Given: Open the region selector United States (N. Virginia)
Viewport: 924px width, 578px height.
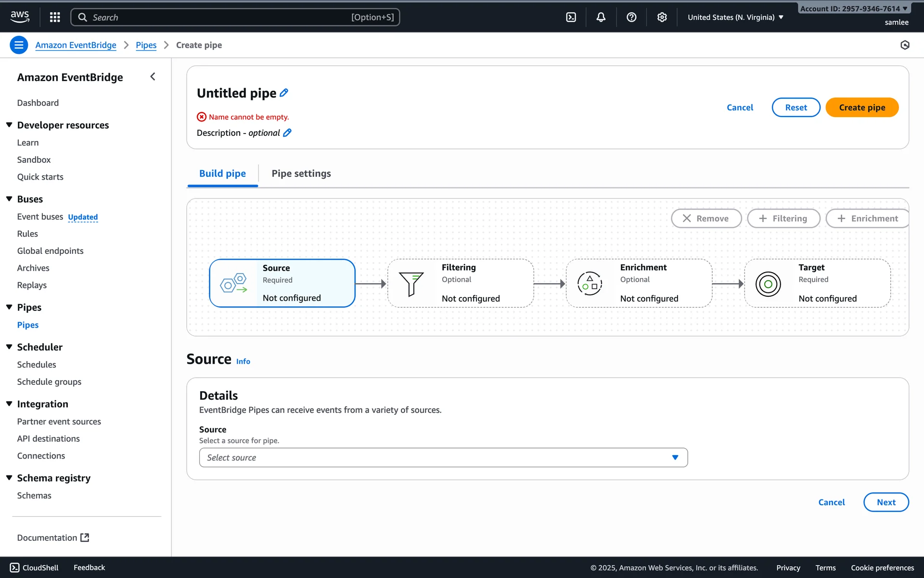Looking at the screenshot, I should click(x=735, y=17).
